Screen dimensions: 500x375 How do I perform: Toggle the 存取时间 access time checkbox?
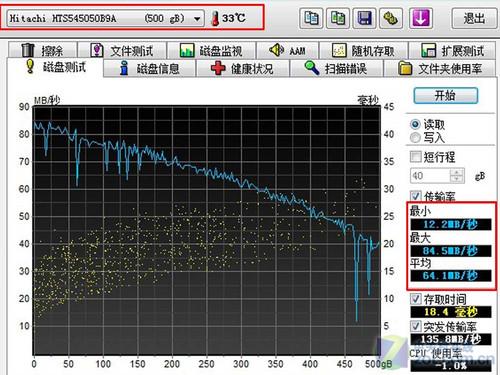(416, 299)
